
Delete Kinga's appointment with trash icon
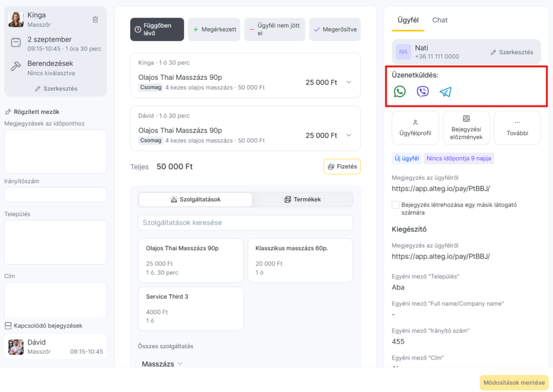(x=95, y=19)
